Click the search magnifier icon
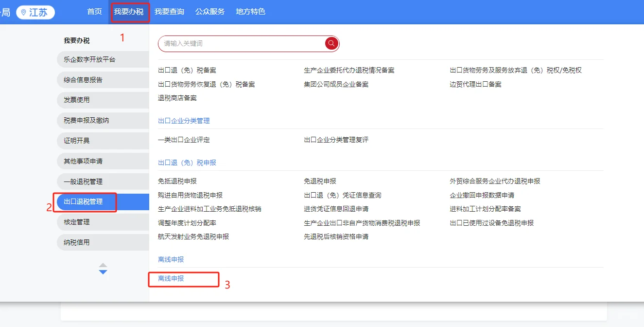The image size is (644, 327). point(331,43)
